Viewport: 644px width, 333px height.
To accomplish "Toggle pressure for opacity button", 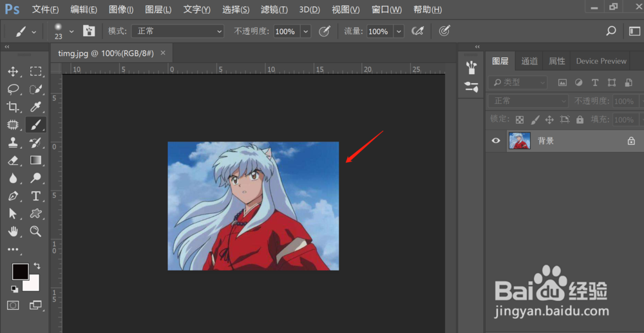I will pyautogui.click(x=325, y=31).
